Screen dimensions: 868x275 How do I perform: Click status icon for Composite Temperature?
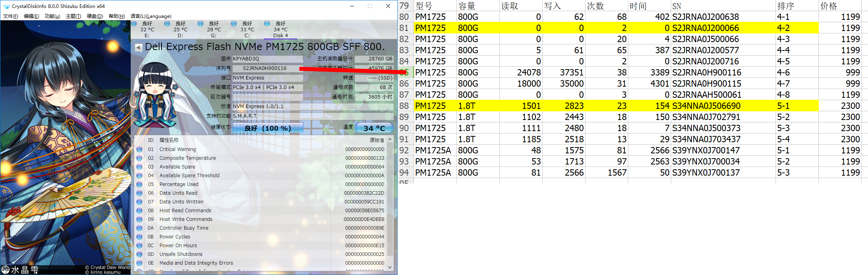(139, 158)
